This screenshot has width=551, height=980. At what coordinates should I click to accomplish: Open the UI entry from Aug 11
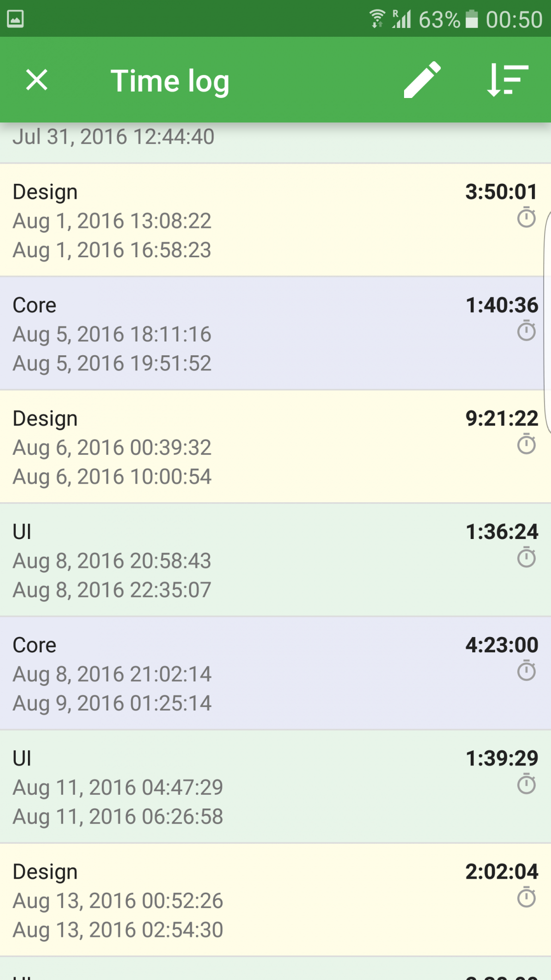pyautogui.click(x=275, y=786)
